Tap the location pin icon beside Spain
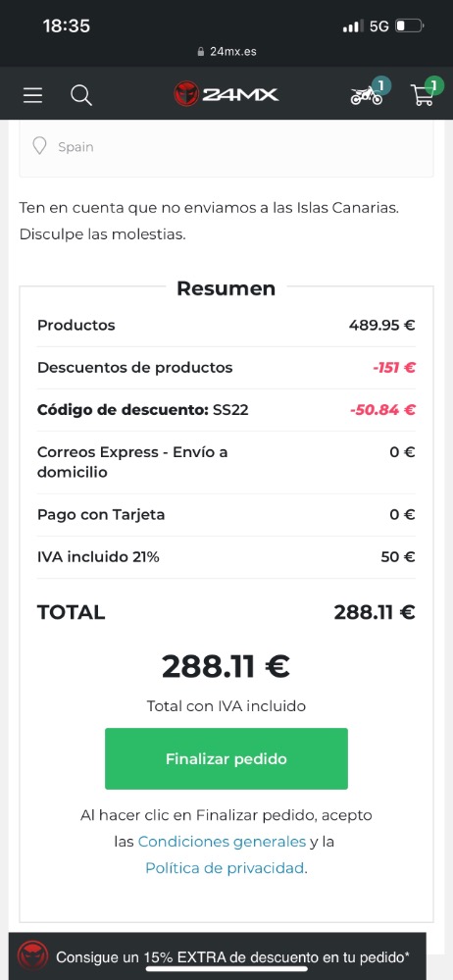The image size is (453, 980). (40, 146)
